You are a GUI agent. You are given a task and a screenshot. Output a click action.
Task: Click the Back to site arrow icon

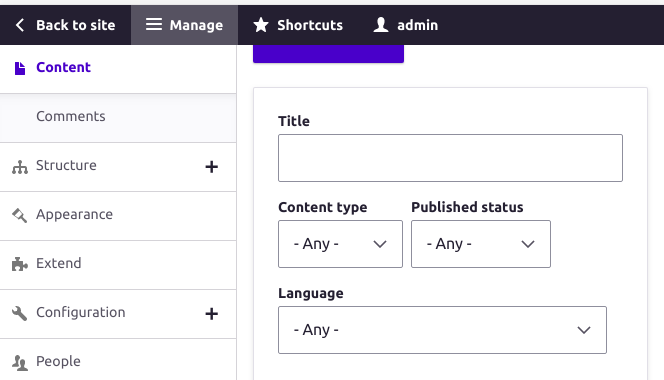pos(19,25)
